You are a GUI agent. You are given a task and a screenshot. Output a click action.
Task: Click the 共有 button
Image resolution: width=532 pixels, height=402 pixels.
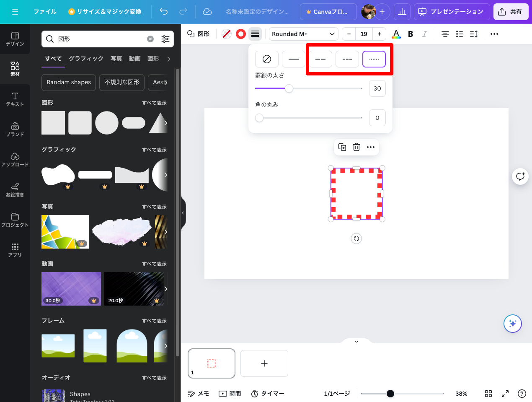(511, 12)
